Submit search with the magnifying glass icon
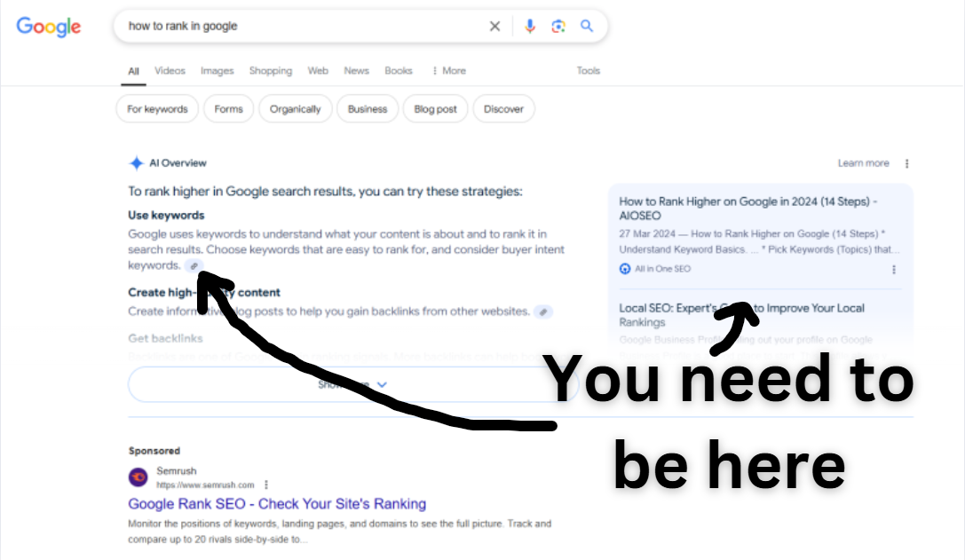The image size is (965, 560). (587, 26)
